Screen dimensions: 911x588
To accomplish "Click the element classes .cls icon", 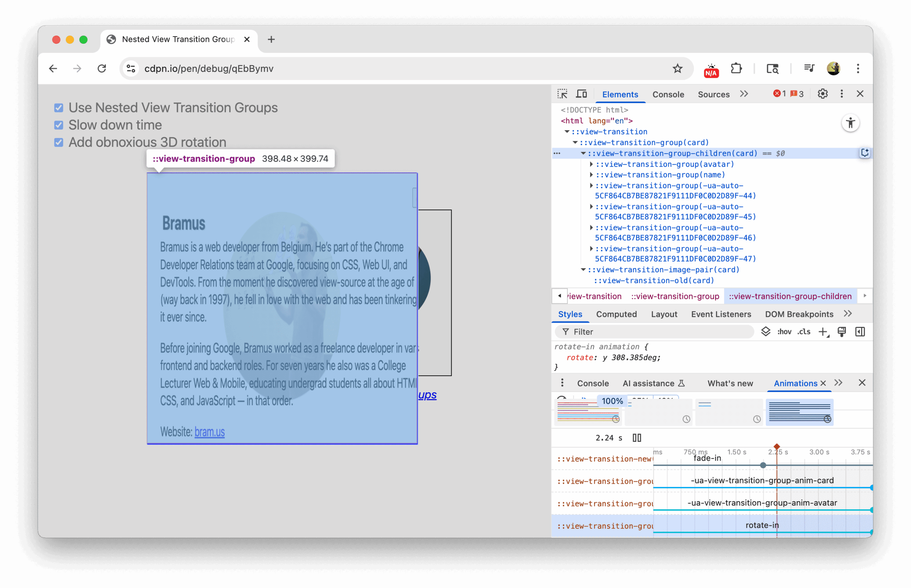I will coord(803,332).
